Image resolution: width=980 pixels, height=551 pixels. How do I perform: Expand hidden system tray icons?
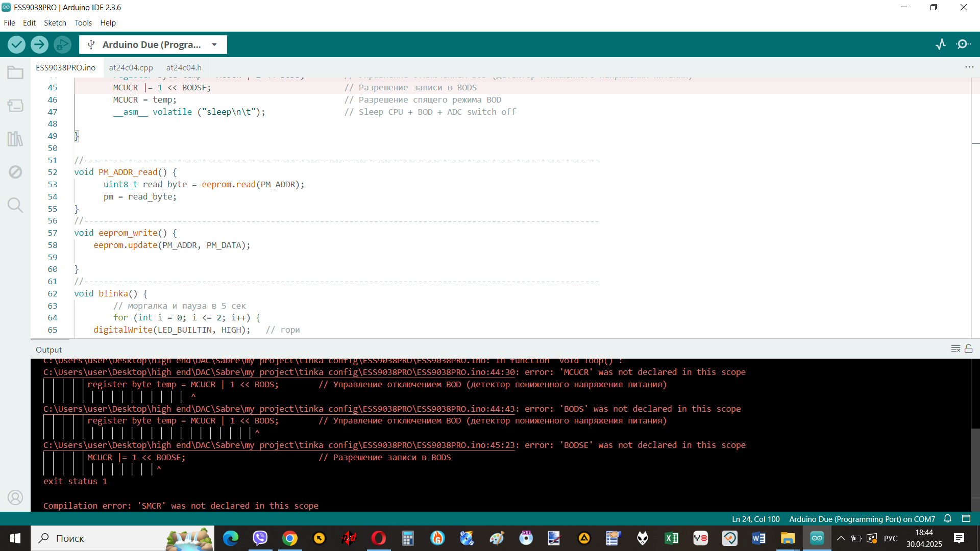tap(841, 538)
